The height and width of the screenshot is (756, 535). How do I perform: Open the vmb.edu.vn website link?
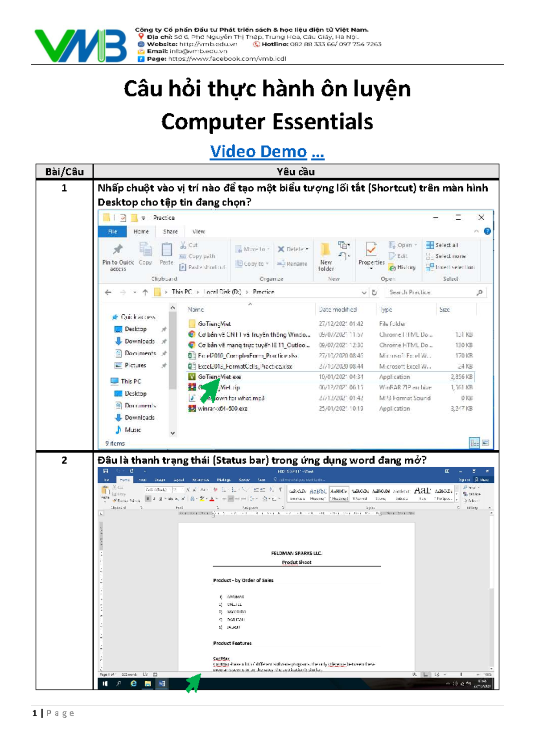click(208, 44)
